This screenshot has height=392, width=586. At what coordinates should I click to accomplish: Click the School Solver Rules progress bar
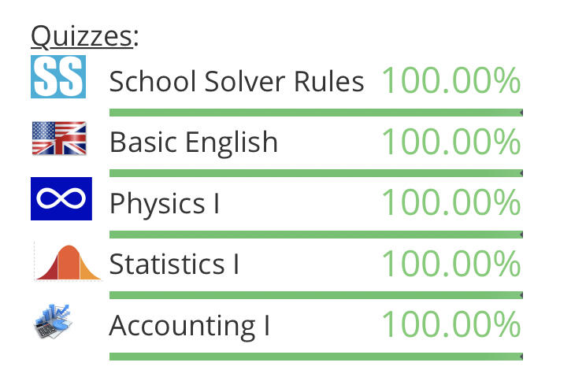coord(315,113)
